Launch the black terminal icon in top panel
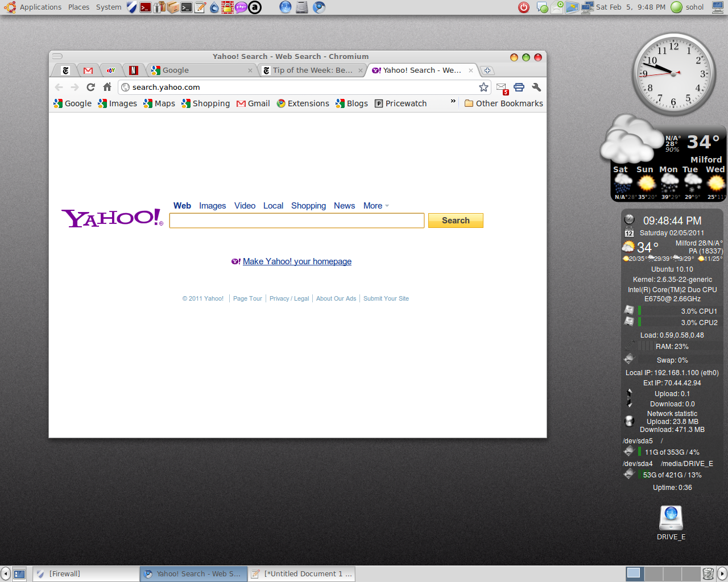The image size is (728, 582). pos(187,7)
